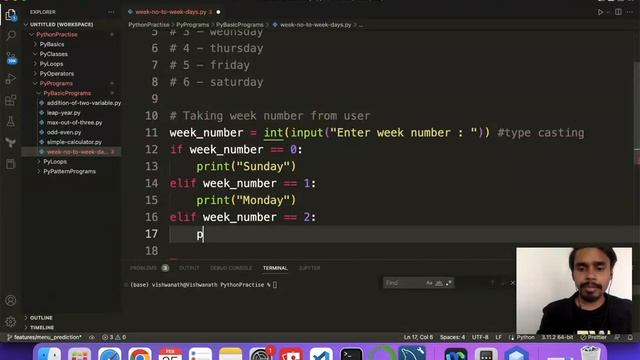This screenshot has width=640, height=360.
Task: Change encoding via UTF-8 status item
Action: point(480,338)
